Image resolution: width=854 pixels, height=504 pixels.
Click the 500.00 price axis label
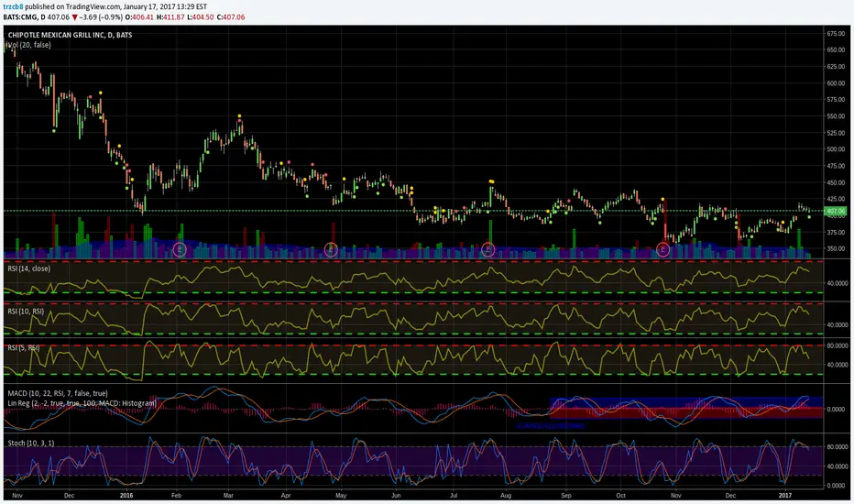(835, 149)
